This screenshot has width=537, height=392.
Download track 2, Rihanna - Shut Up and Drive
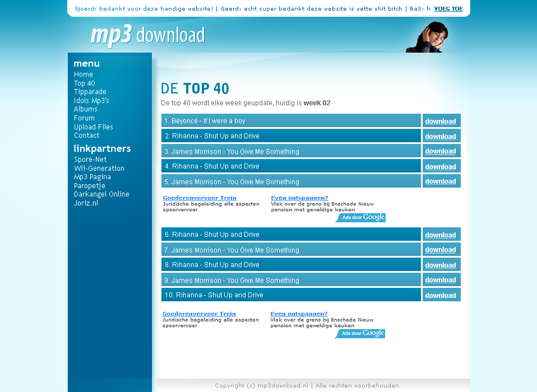click(x=442, y=136)
